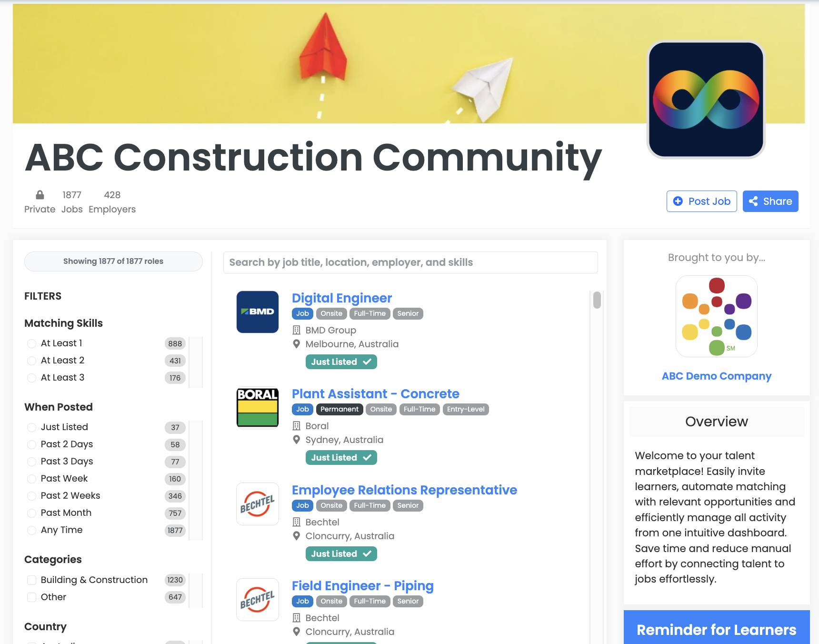This screenshot has height=644, width=819.
Task: Click the Onsite tag on Field Engineer - Piping
Action: click(x=331, y=601)
